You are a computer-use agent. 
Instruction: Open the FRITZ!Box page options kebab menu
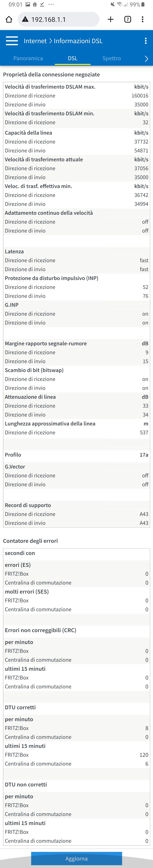click(x=146, y=41)
